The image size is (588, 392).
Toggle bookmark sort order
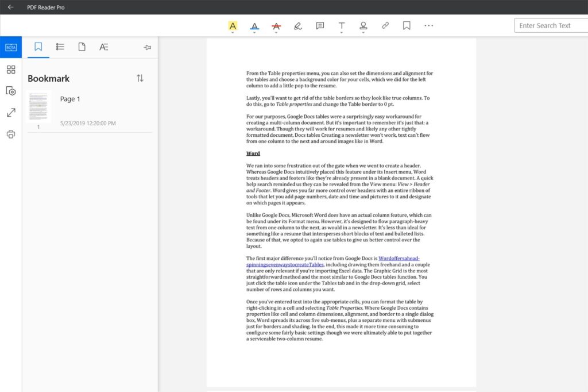pos(140,78)
